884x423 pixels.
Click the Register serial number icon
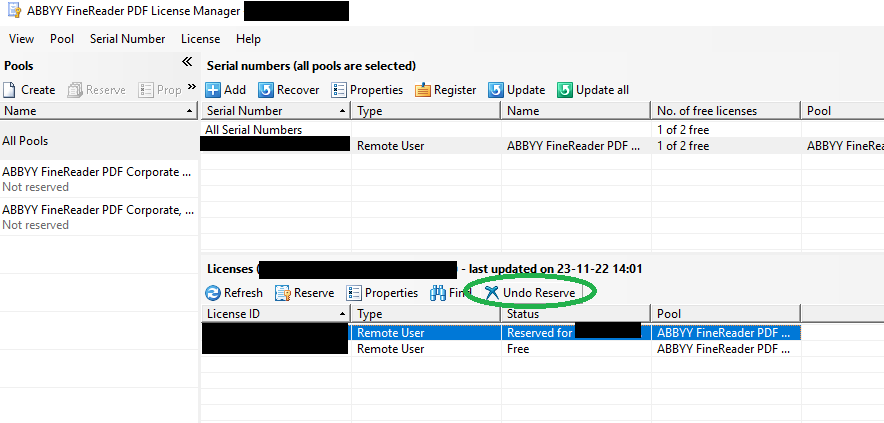click(x=423, y=90)
